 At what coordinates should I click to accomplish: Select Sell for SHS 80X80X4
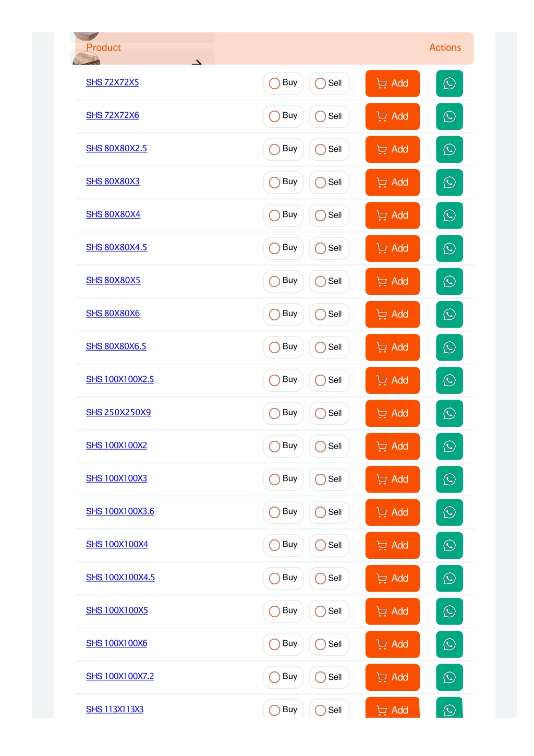[329, 215]
